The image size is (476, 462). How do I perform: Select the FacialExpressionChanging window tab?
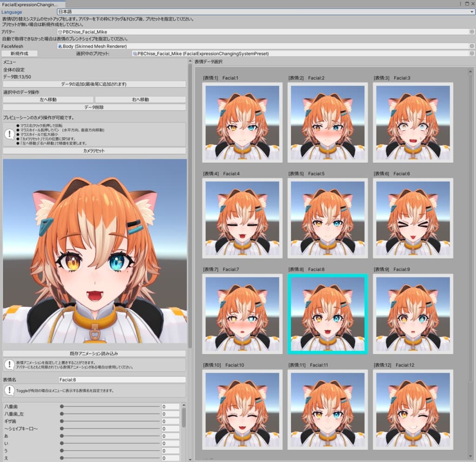30,4
